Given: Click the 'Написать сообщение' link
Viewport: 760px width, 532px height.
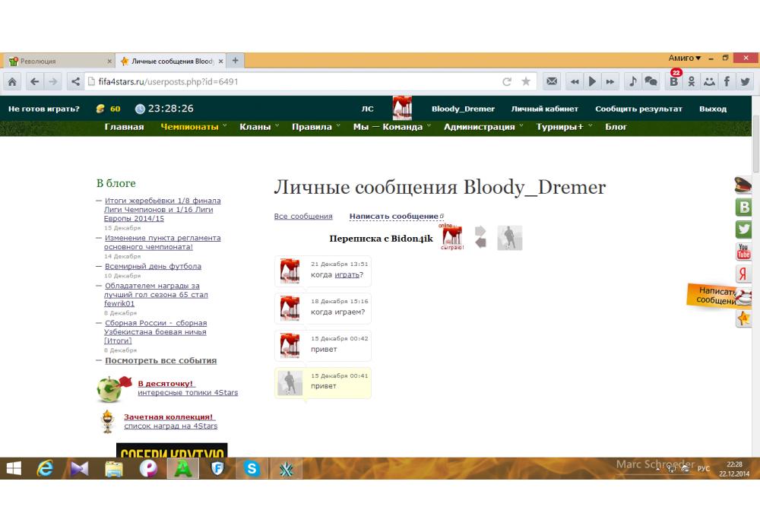Looking at the screenshot, I should click(x=394, y=217).
